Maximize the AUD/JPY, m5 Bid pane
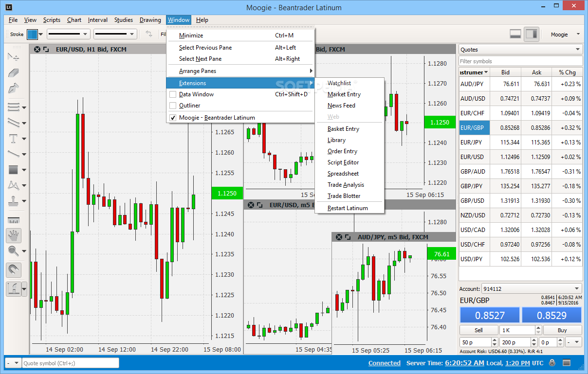 point(348,237)
